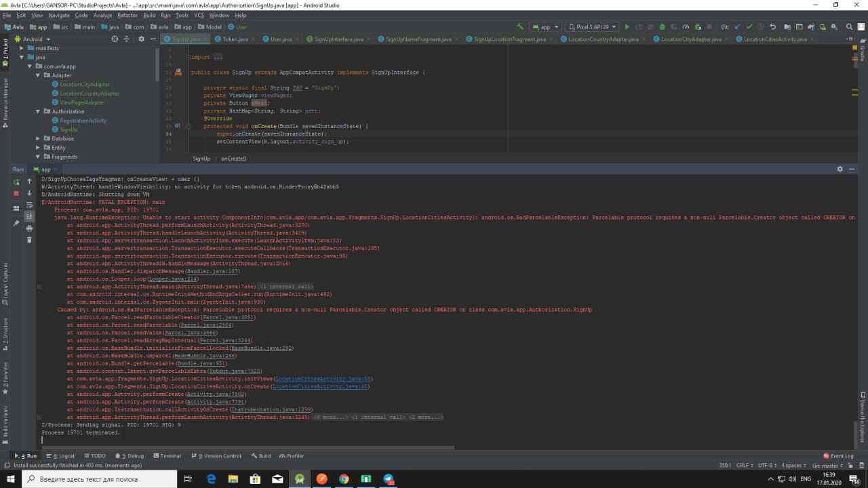This screenshot has height=488, width=868.
Task: Switch to the Token.java tab
Action: coord(235,39)
